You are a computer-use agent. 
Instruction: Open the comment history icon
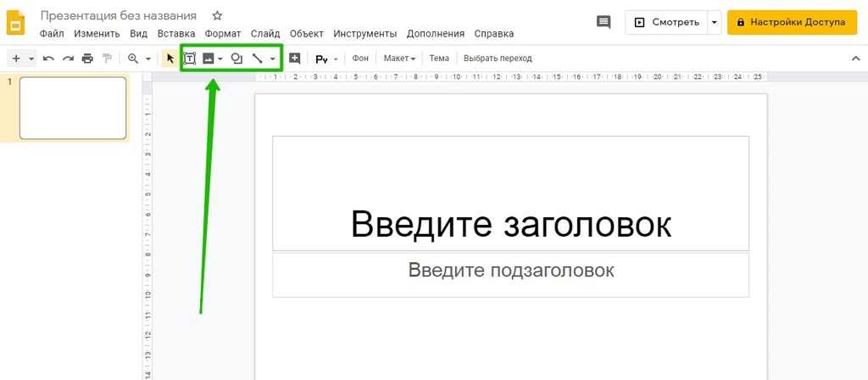point(604,22)
